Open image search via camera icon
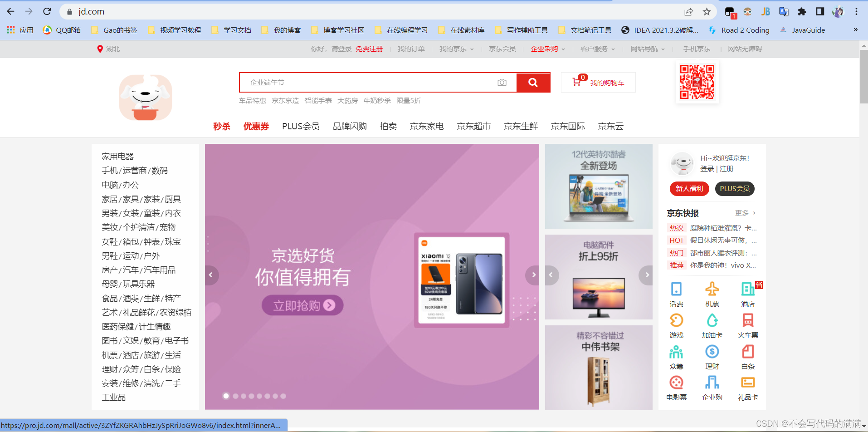The width and height of the screenshot is (868, 432). coord(502,83)
